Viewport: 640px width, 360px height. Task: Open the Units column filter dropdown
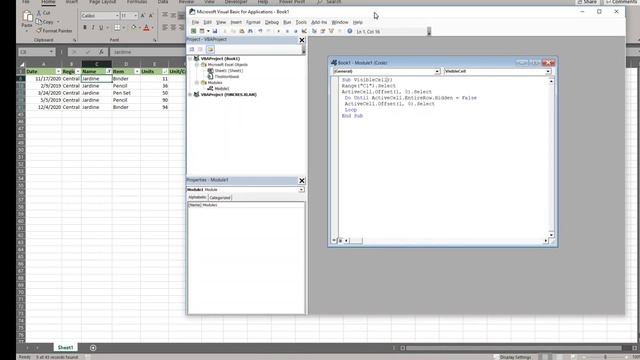pyautogui.click(x=165, y=71)
